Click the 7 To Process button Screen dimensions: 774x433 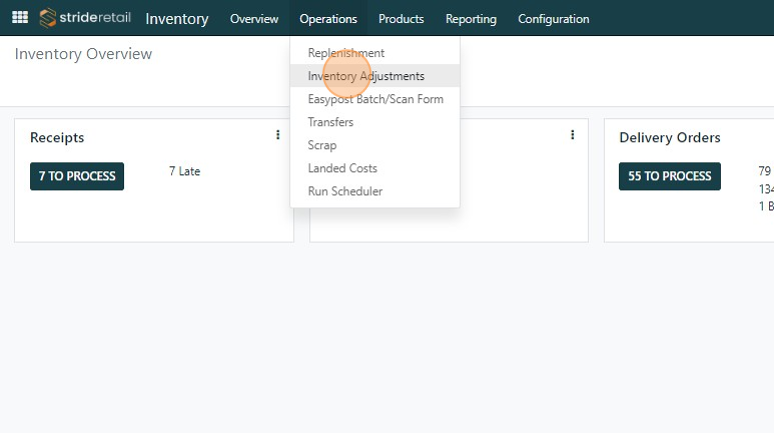77,176
